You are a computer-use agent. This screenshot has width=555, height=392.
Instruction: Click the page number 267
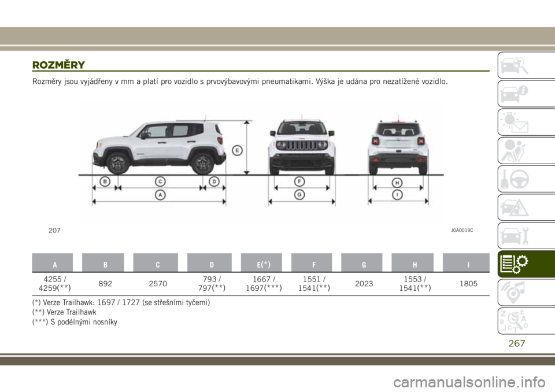pyautogui.click(x=517, y=343)
